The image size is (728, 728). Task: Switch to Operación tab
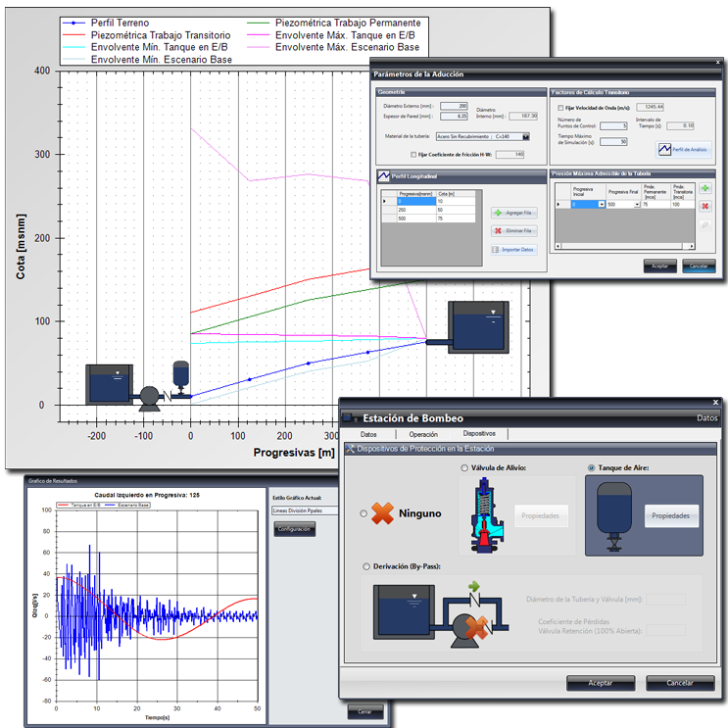pos(423,434)
